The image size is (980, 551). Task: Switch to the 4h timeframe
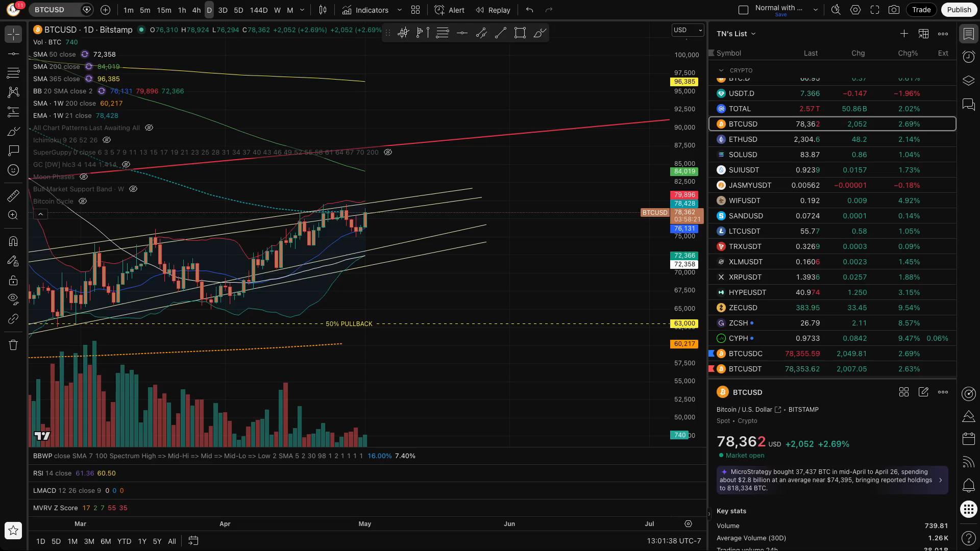[x=197, y=10]
